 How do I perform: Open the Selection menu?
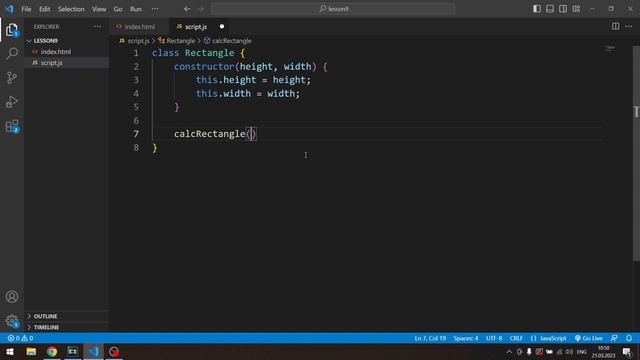[x=71, y=9]
